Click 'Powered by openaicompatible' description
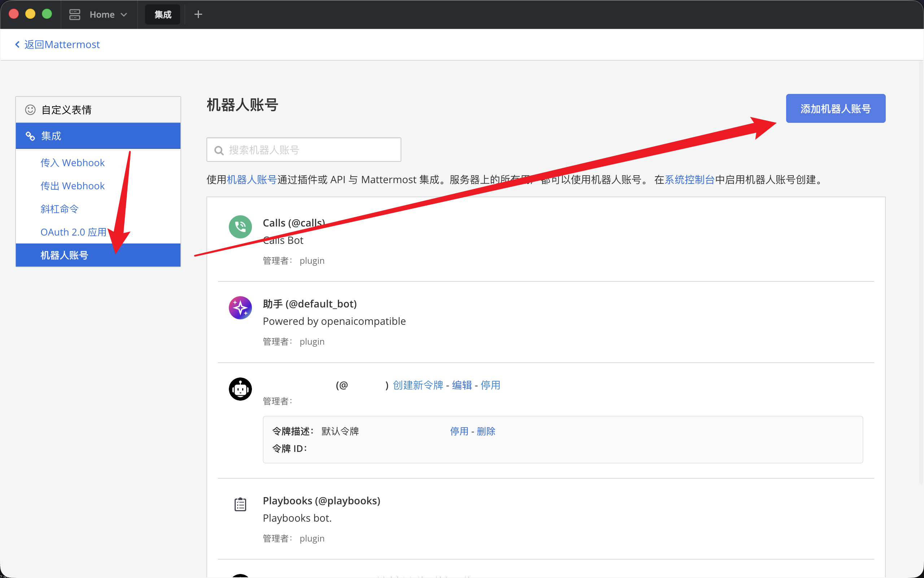The height and width of the screenshot is (578, 924). coord(334,321)
